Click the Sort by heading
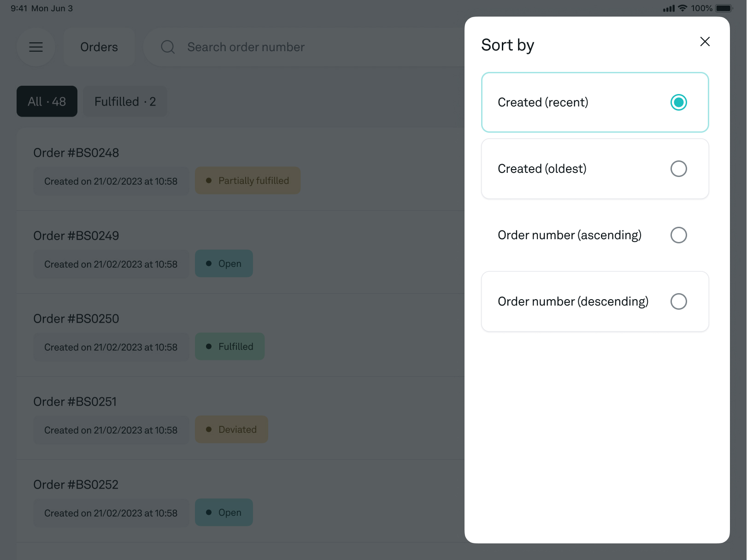Screen dimensions: 747x560 point(507,45)
